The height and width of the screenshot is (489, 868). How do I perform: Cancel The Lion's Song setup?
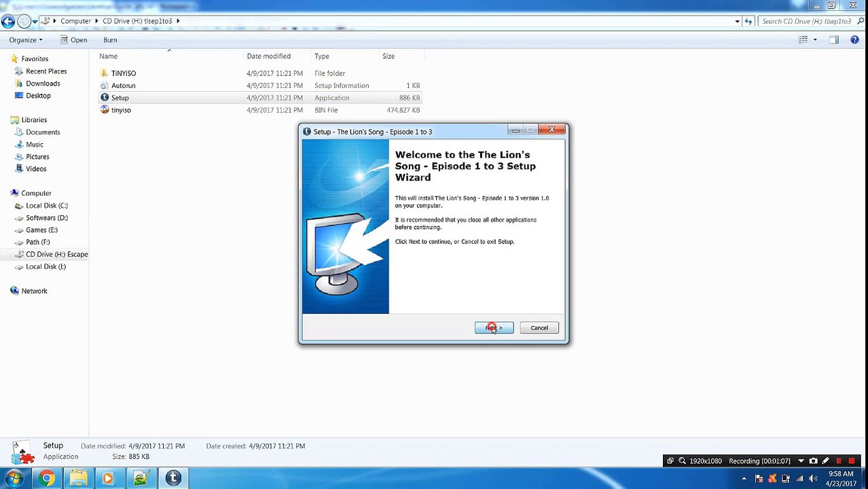pos(539,328)
